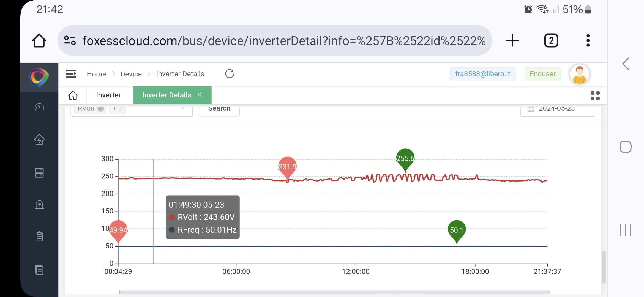Remove the RVolt tag from selector

101,109
